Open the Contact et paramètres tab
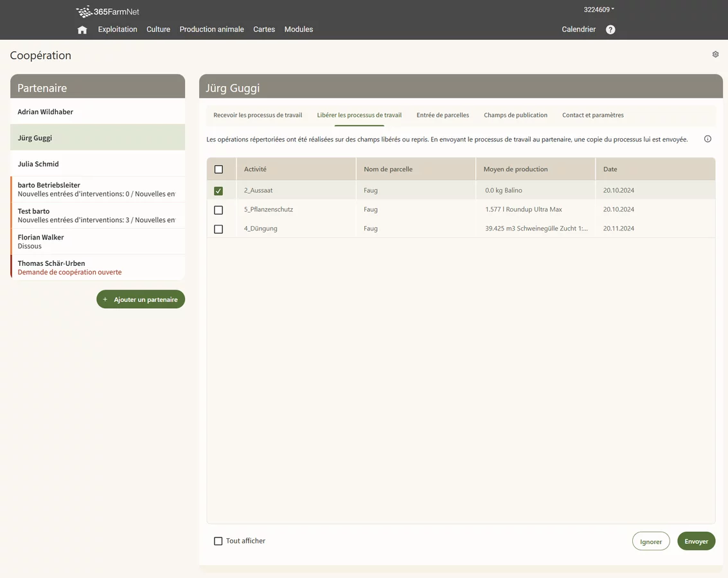This screenshot has width=728, height=578. [x=592, y=116]
